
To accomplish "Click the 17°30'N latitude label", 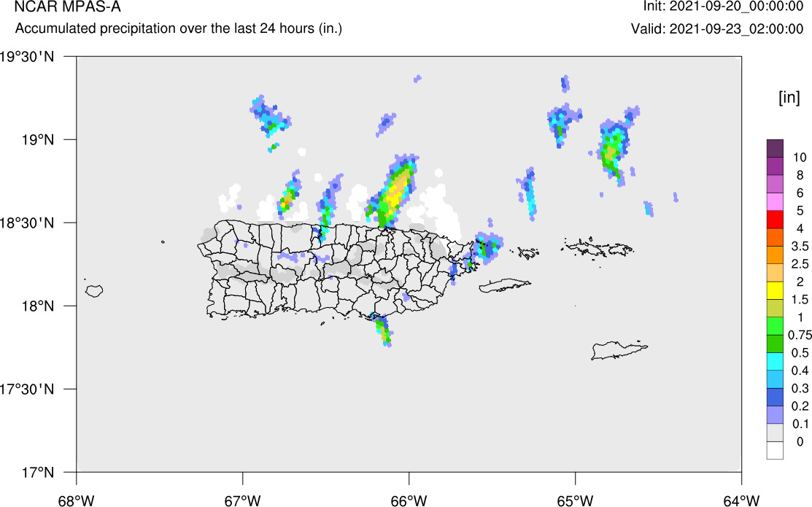I will (x=27, y=390).
